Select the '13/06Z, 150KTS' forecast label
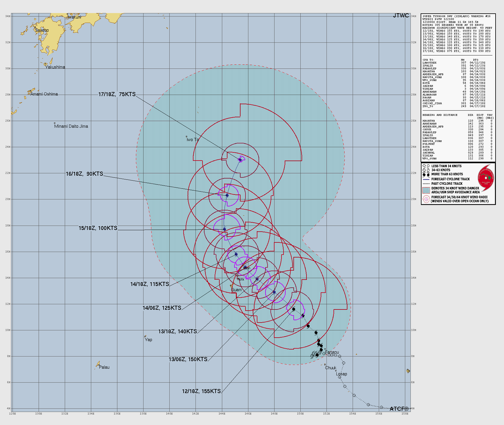The width and height of the screenshot is (504, 425). click(188, 359)
